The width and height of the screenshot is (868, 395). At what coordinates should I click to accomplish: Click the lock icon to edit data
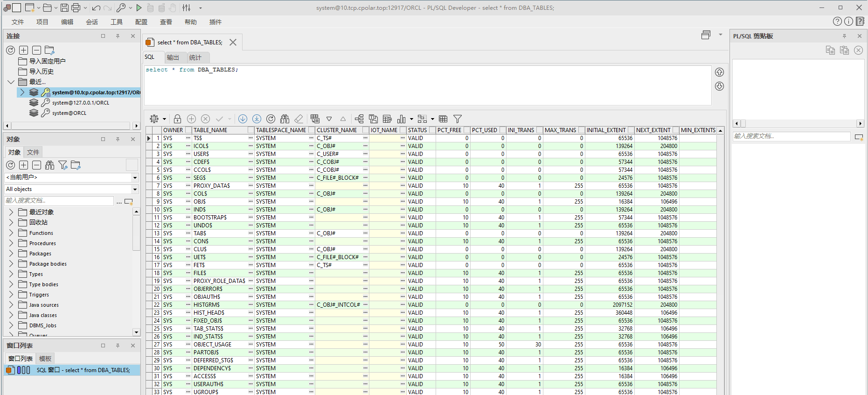point(177,119)
